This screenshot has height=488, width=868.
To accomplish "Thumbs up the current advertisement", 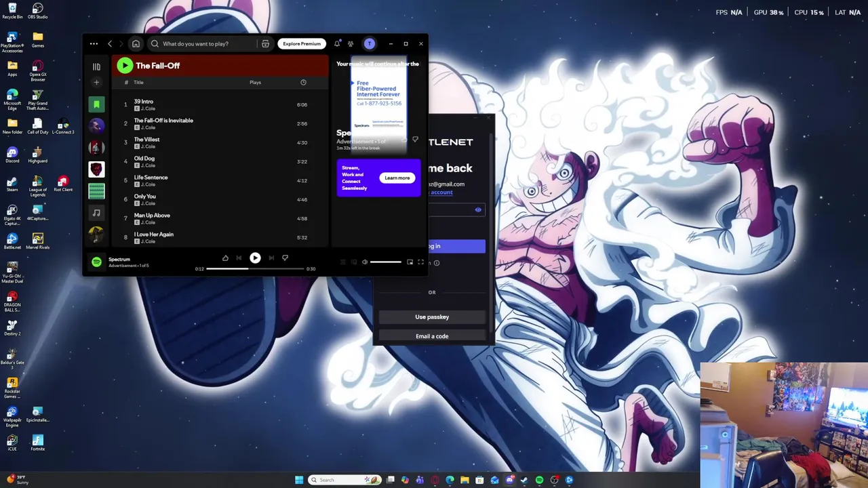I will 225,258.
